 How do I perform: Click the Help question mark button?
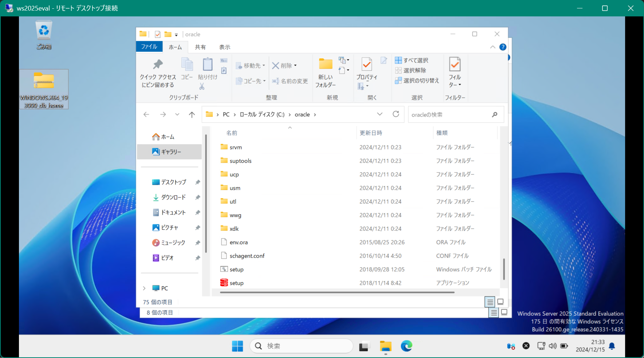503,47
